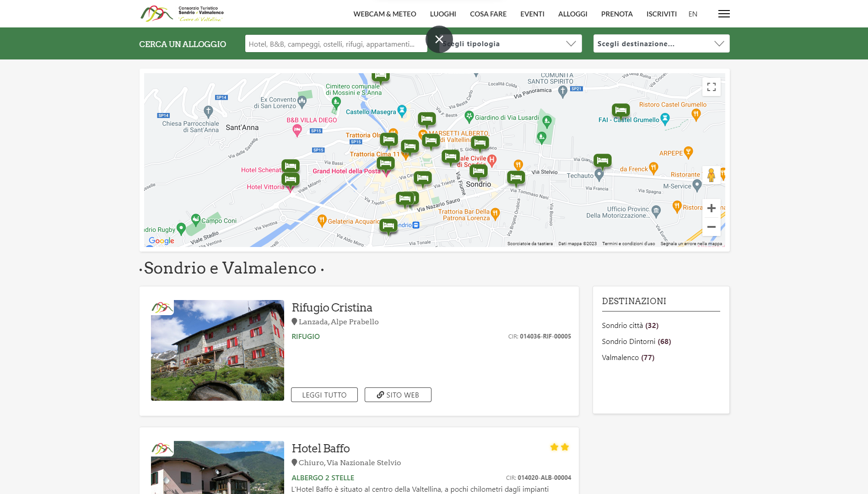Click the round X close button
Image resolution: width=868 pixels, height=494 pixels.
click(439, 39)
